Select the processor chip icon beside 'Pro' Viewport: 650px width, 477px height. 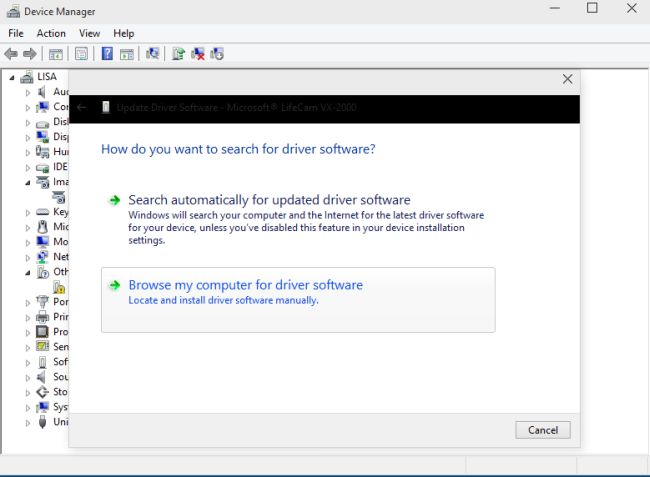pyautogui.click(x=42, y=332)
